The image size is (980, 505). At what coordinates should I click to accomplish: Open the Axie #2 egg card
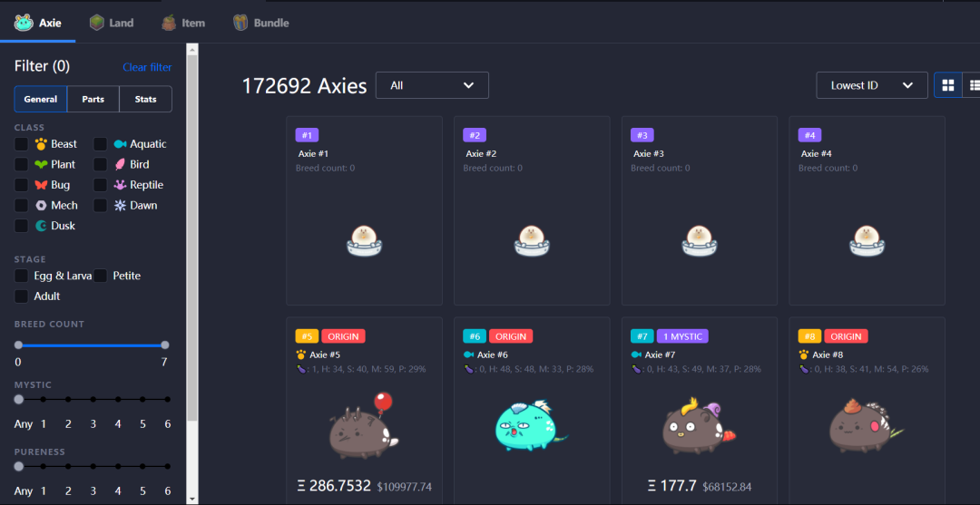point(532,211)
